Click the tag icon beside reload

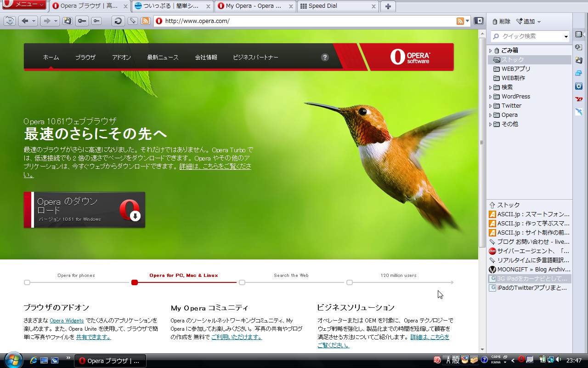(132, 21)
